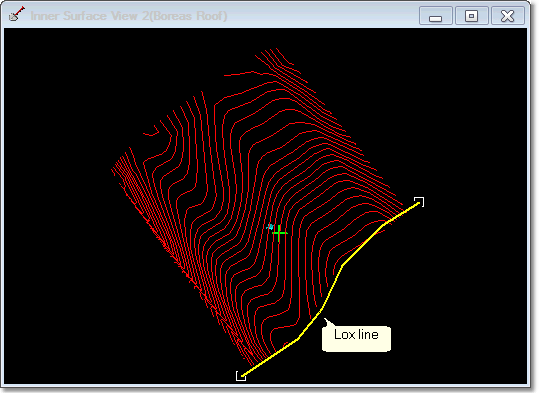
Task: Pick the topmost red contour lines of the surface
Action: click(x=274, y=59)
